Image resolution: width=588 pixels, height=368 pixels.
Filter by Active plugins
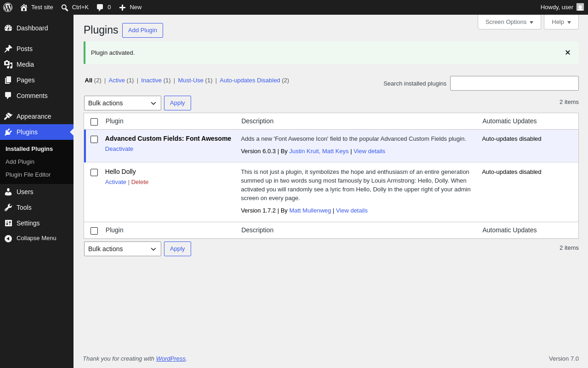tap(117, 80)
